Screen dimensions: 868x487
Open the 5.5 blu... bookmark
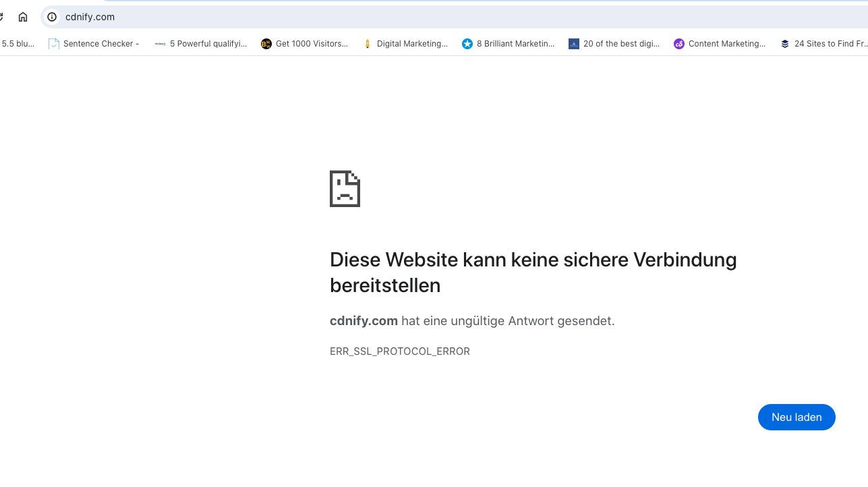click(x=18, y=44)
